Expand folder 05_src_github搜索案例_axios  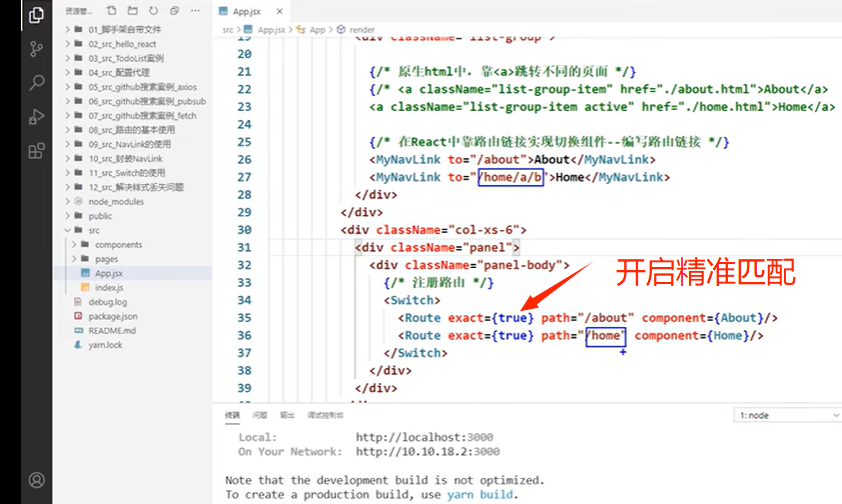pyautogui.click(x=142, y=86)
